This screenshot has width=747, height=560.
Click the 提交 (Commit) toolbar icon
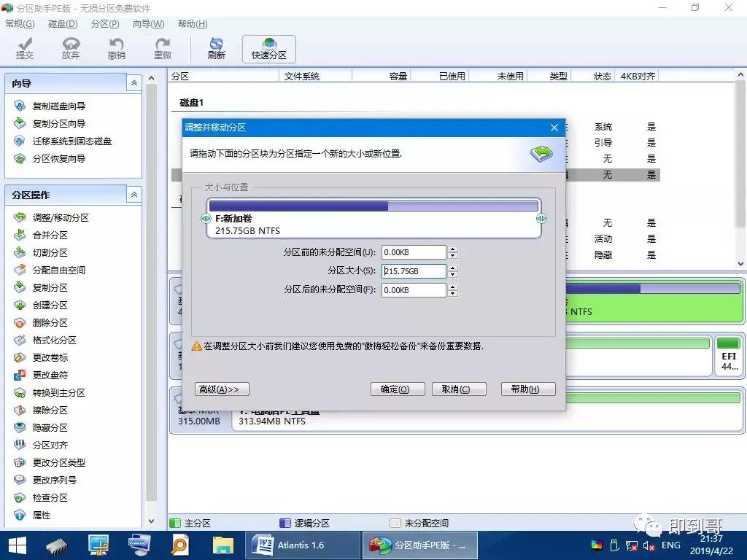pyautogui.click(x=24, y=48)
